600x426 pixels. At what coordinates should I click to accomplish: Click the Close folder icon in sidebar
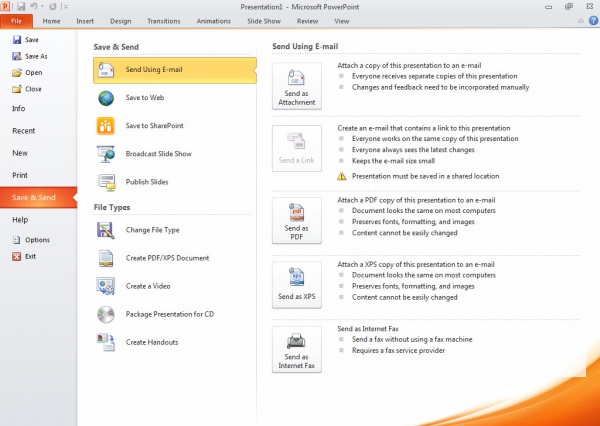coord(17,89)
